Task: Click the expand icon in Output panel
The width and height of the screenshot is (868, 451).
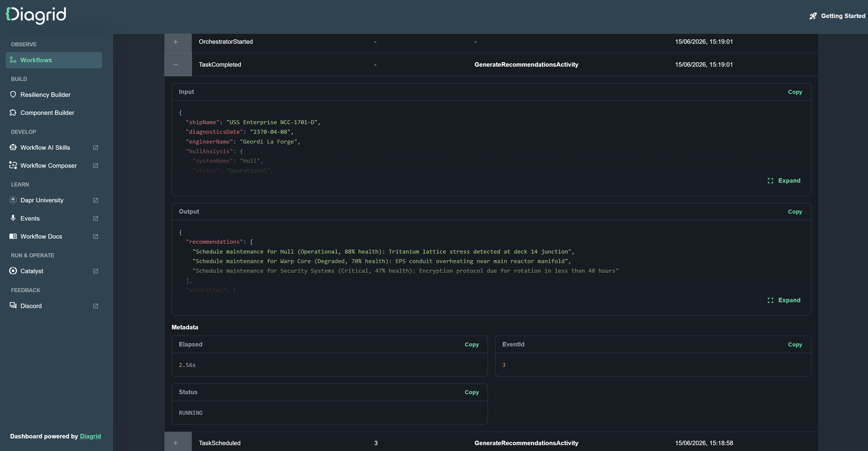Action: 770,300
